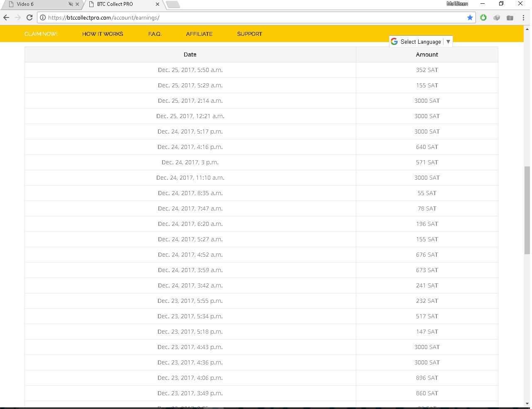This screenshot has height=409, width=532.
Task: Switch to the Video 6 tab
Action: point(42,5)
